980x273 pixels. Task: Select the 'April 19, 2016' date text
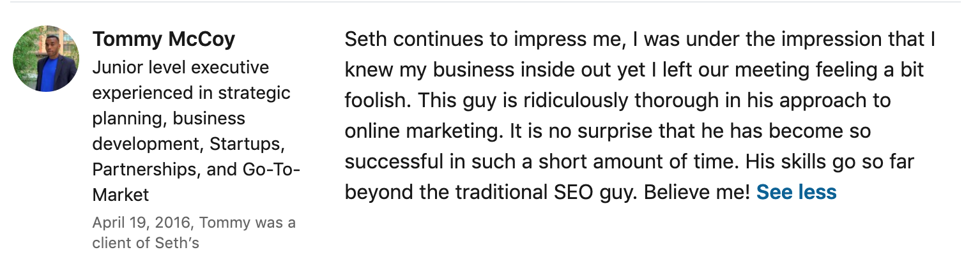point(141,223)
